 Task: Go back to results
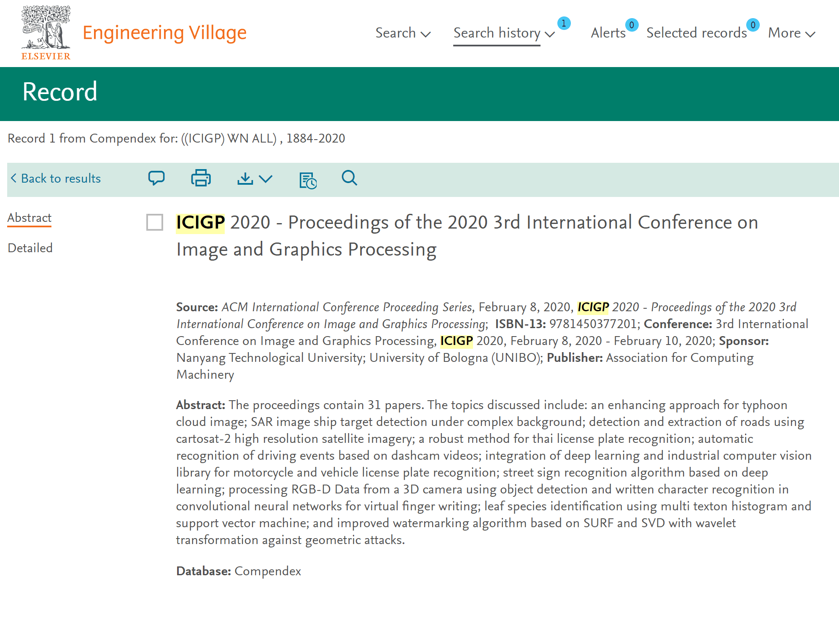pyautogui.click(x=56, y=178)
